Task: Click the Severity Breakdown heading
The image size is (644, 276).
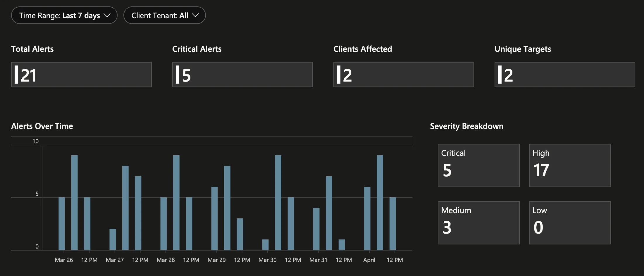Action: pos(466,126)
